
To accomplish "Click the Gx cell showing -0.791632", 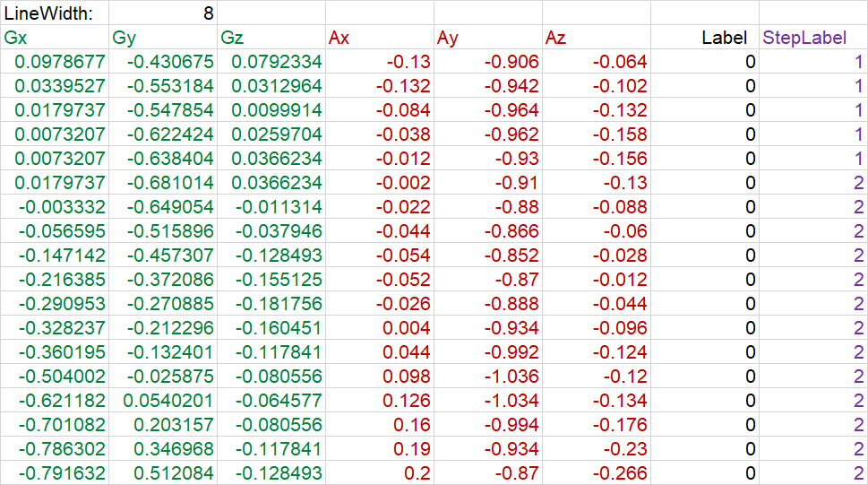I will click(x=54, y=473).
